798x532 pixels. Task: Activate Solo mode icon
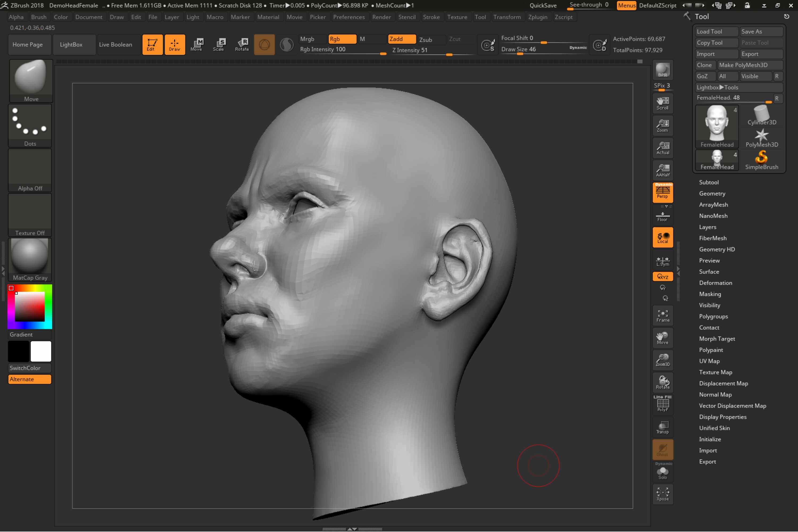click(663, 472)
